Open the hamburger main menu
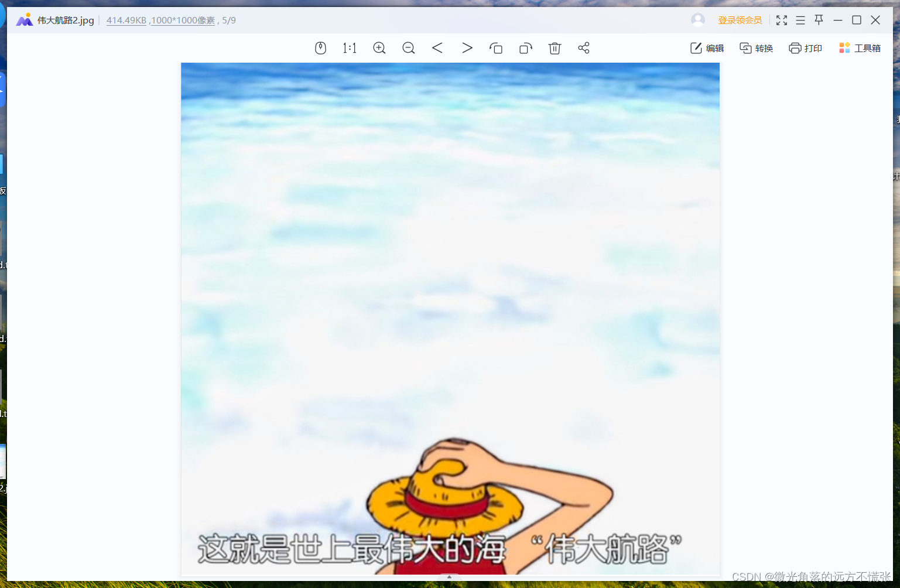This screenshot has width=900, height=588. click(800, 20)
